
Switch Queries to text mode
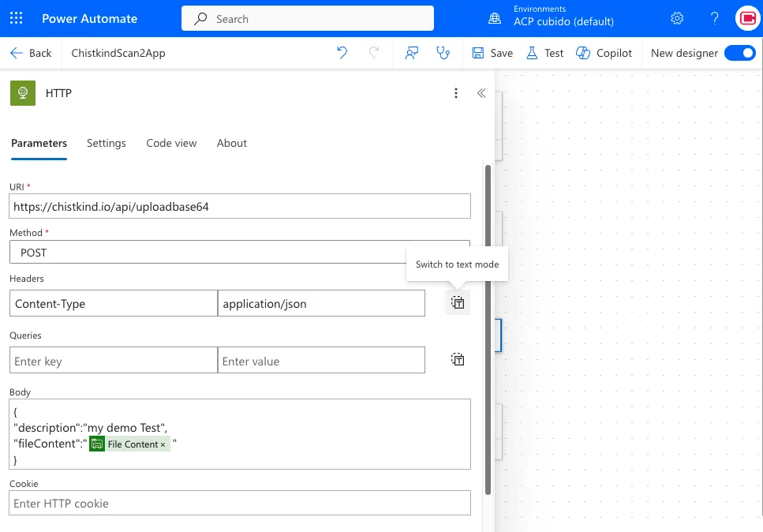(x=458, y=359)
